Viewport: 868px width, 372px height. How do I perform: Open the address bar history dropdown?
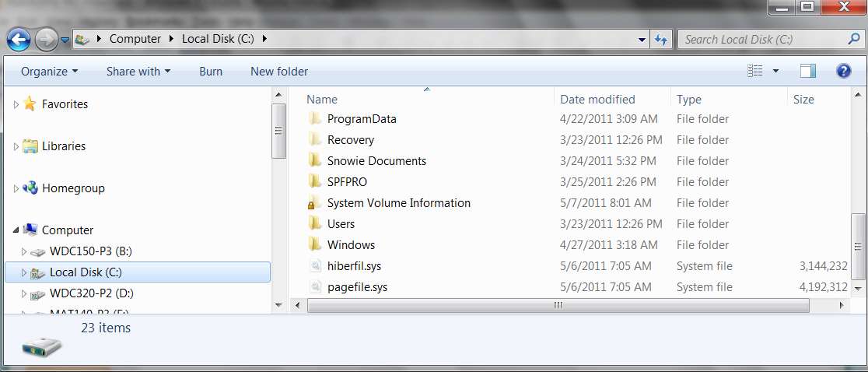coord(642,40)
